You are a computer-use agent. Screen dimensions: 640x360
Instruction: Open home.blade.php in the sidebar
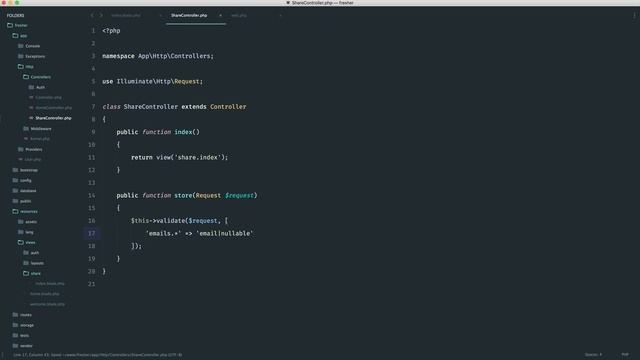point(44,294)
